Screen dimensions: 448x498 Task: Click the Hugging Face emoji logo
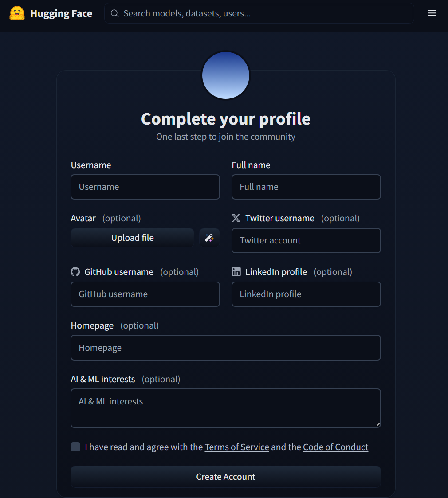pyautogui.click(x=17, y=13)
